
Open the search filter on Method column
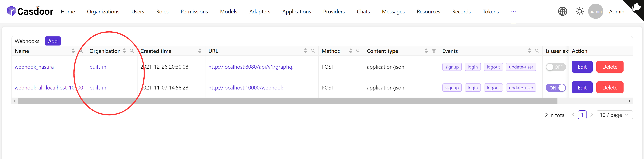pos(358,51)
